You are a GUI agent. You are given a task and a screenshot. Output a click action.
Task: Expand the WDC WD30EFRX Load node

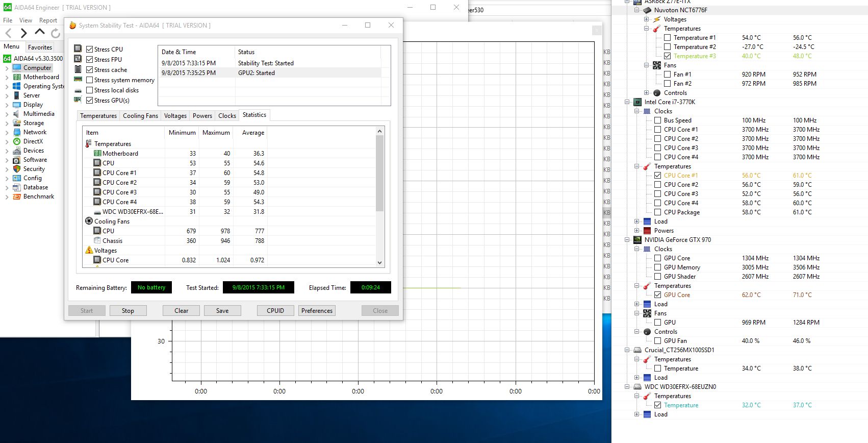(636, 414)
